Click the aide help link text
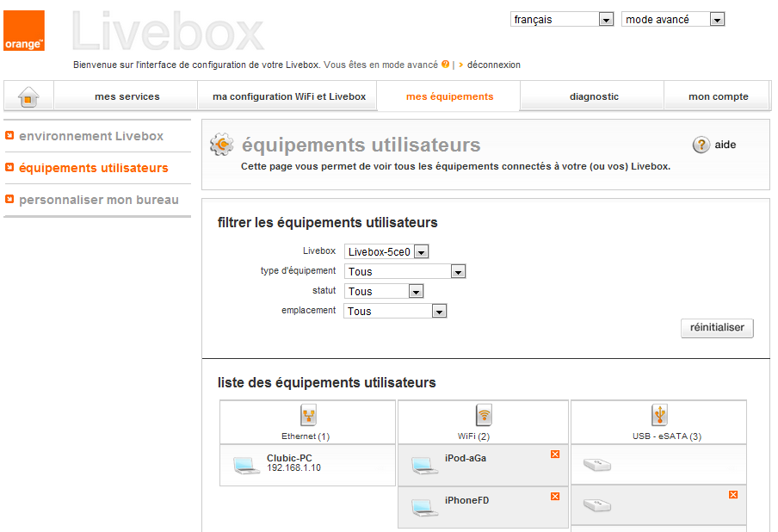Image resolution: width=778 pixels, height=532 pixels. tap(726, 145)
